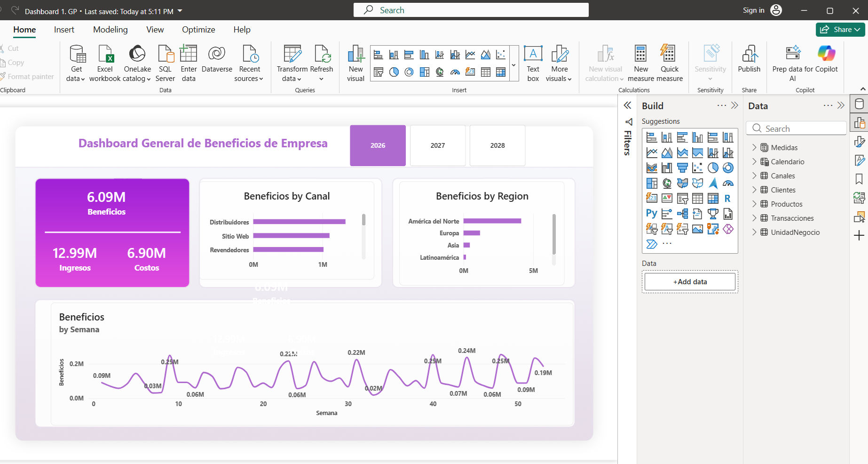
Task: Open the Insert tab
Action: click(x=64, y=30)
